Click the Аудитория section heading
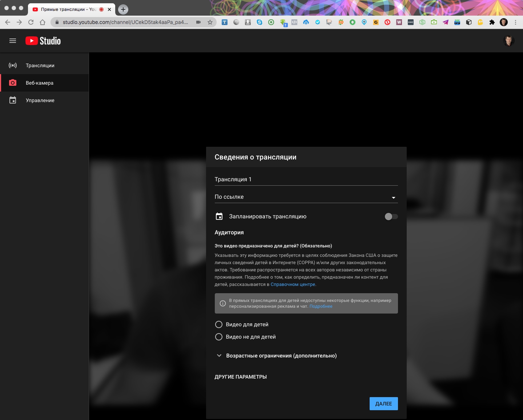Image resolution: width=523 pixels, height=420 pixels. [x=229, y=233]
